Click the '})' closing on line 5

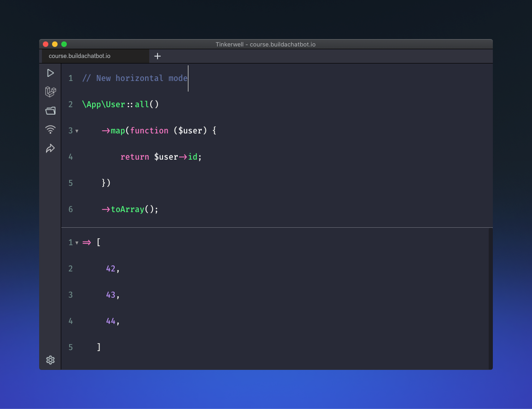pyautogui.click(x=106, y=183)
